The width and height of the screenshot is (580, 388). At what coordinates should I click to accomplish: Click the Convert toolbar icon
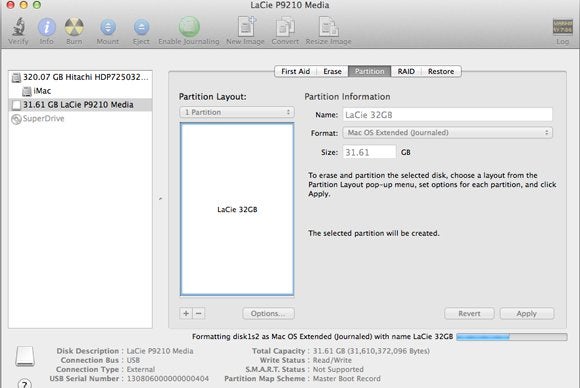point(285,27)
